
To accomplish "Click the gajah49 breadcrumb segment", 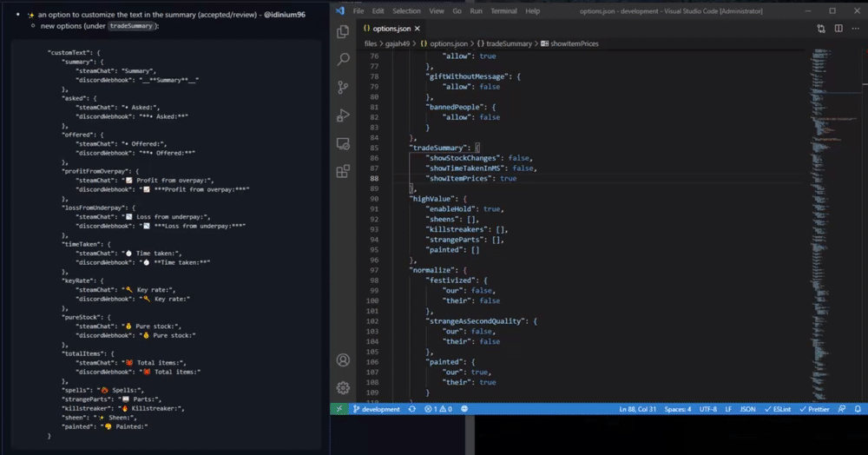I will pos(398,43).
